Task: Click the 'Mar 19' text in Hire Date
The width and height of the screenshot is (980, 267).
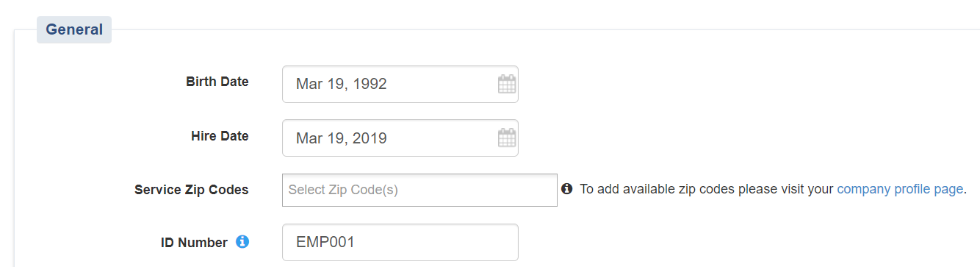Action: [320, 138]
